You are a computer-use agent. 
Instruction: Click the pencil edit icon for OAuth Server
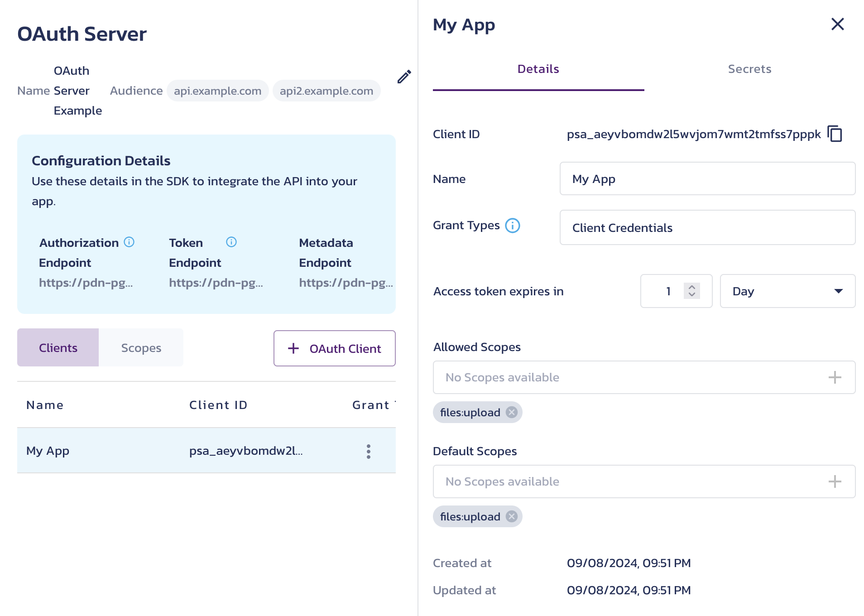pos(404,77)
